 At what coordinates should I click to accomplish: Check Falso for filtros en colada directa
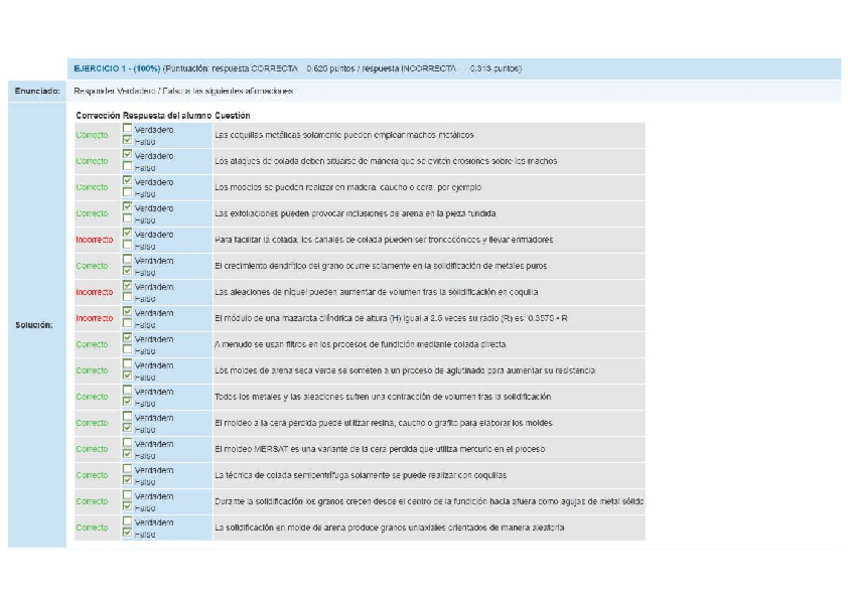click(126, 351)
